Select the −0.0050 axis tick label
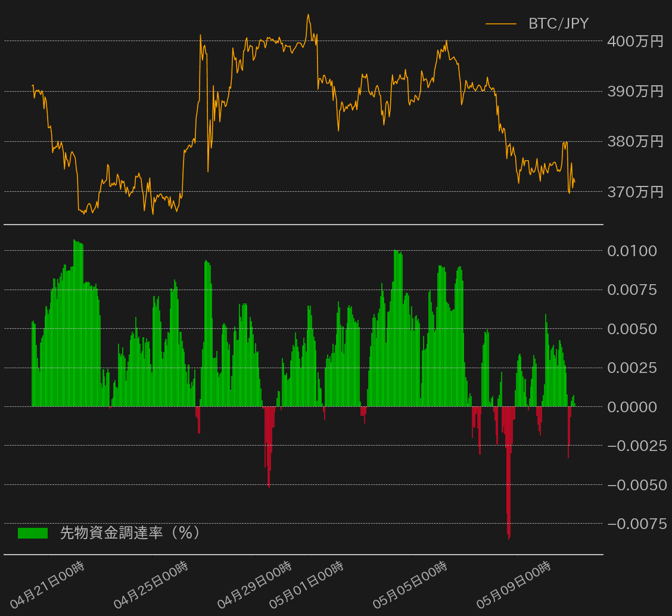Image resolution: width=672 pixels, height=616 pixels. click(637, 485)
